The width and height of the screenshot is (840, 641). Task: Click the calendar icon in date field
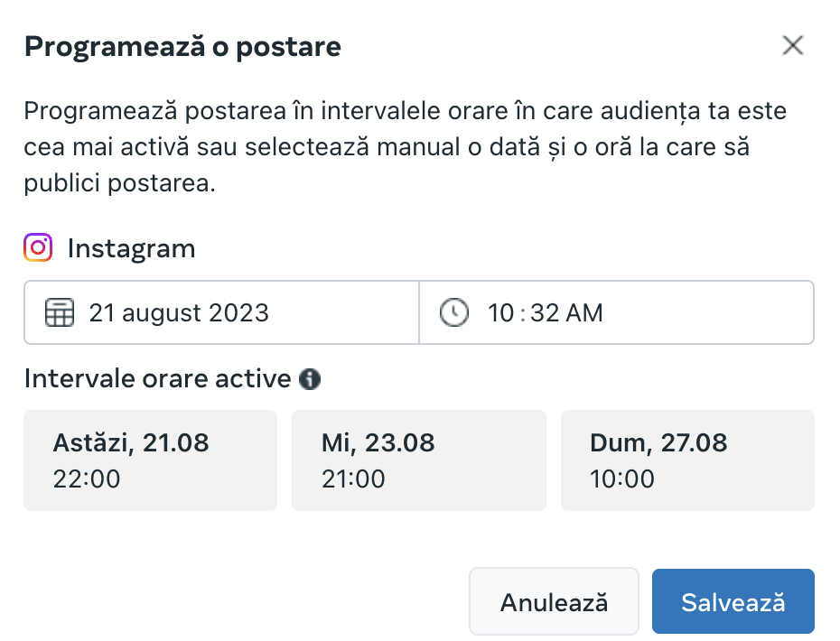(60, 312)
